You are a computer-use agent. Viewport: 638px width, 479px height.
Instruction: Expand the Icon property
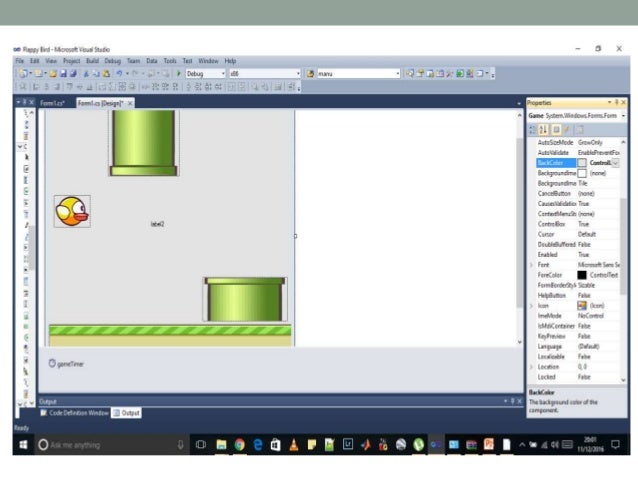pos(531,306)
